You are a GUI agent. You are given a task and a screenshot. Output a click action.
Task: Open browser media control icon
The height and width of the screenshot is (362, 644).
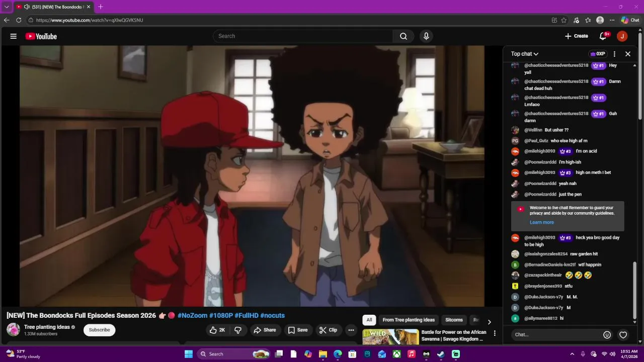click(576, 20)
